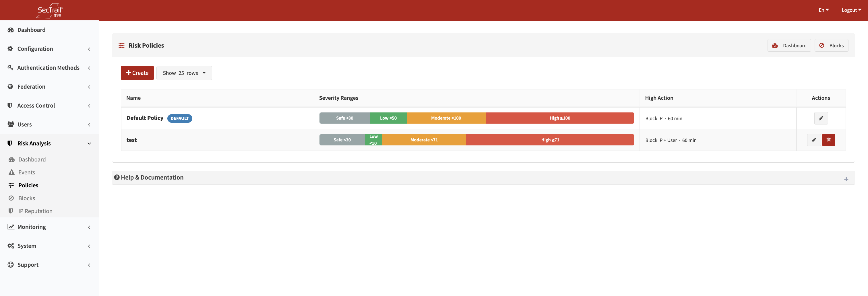Viewport: 868px width, 296px height.
Task: Select the Events icon under Risk Analysis
Action: pos(12,172)
